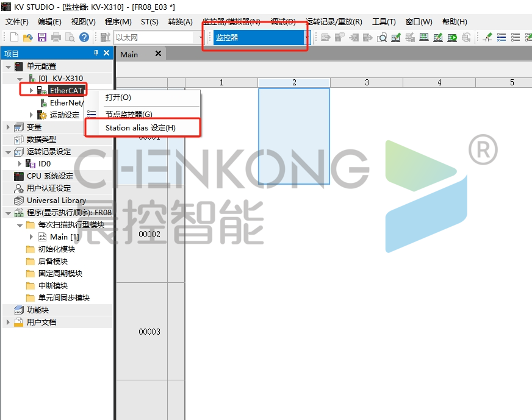Select the 单元间同步模块 folder
The width and height of the screenshot is (532, 420).
pos(64,298)
